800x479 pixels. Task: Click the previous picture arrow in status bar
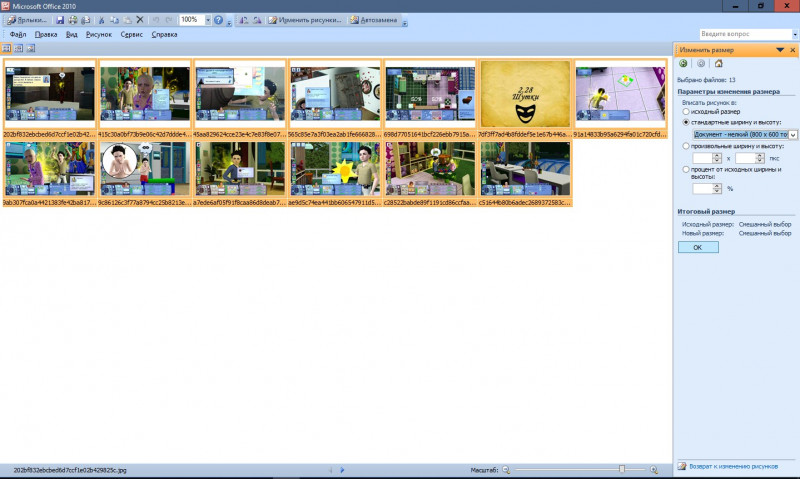click(331, 470)
